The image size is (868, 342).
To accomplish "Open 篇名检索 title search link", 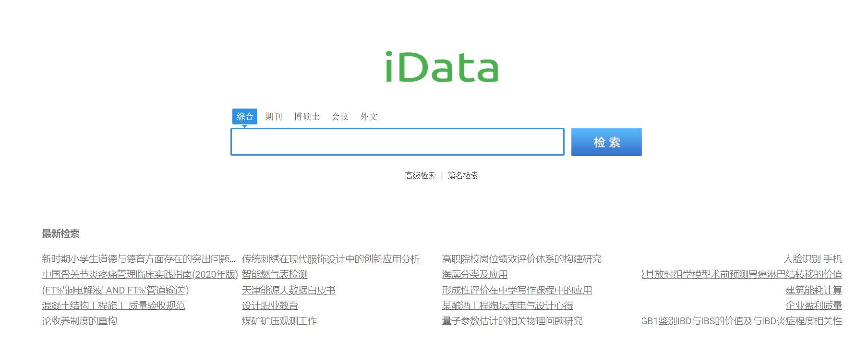I will [x=463, y=175].
